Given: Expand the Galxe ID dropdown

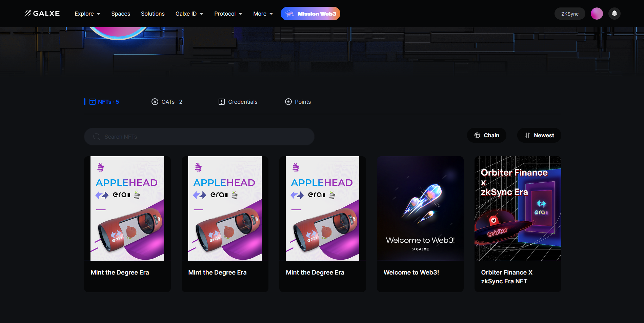Looking at the screenshot, I should 189,14.
